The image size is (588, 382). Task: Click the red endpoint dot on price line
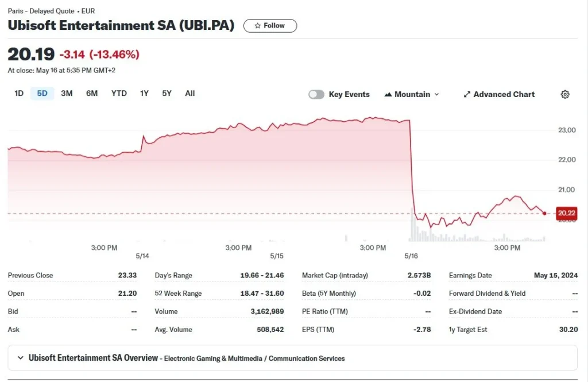(x=544, y=213)
